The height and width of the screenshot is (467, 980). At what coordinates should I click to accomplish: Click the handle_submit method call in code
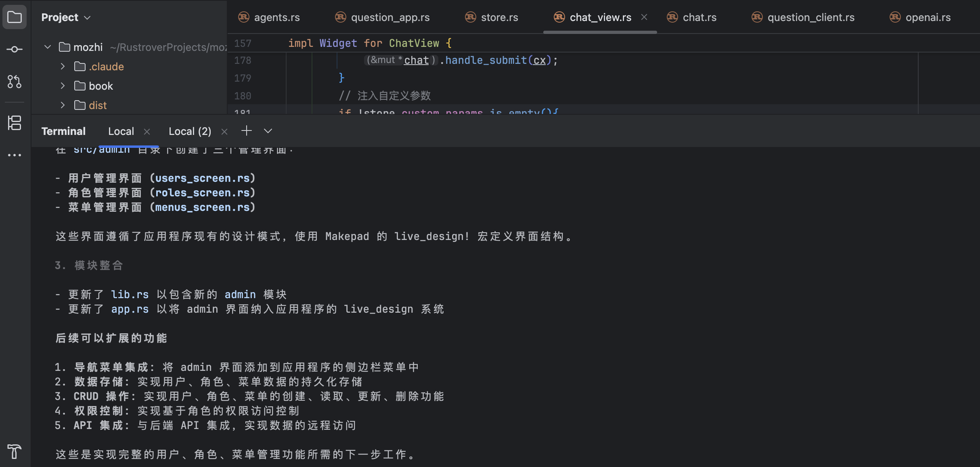486,60
